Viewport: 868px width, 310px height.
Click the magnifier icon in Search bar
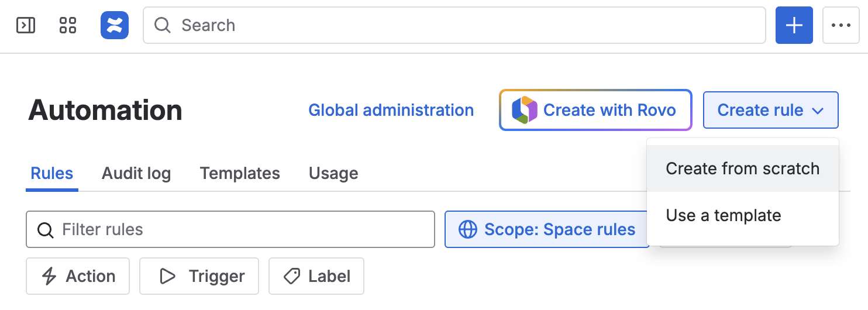coord(163,25)
